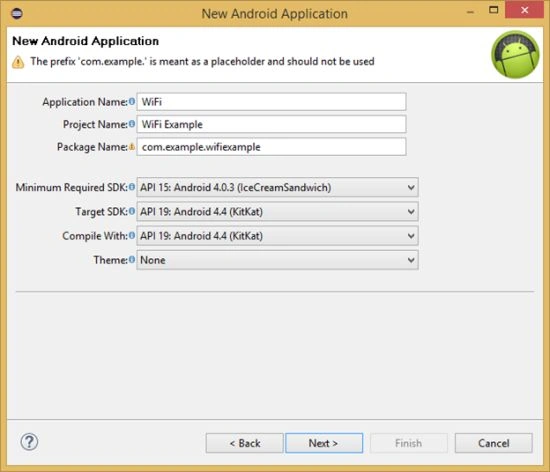The image size is (550, 472).
Task: Click the Android robot logo
Action: click(x=515, y=54)
